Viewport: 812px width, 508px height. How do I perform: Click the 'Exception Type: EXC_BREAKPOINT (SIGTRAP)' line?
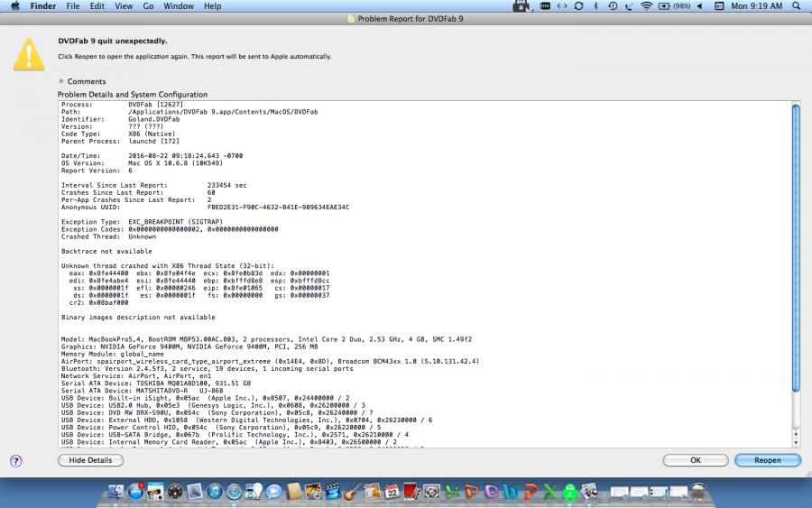(x=142, y=222)
